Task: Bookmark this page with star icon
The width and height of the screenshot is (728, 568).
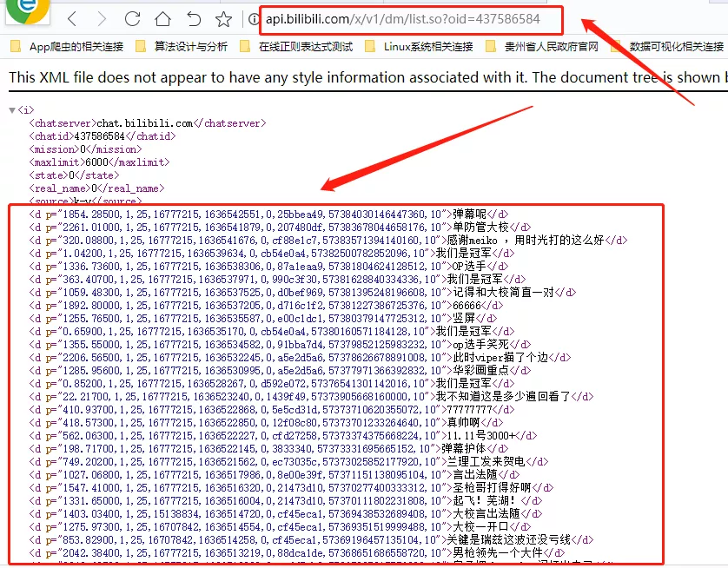Action: coord(223,19)
